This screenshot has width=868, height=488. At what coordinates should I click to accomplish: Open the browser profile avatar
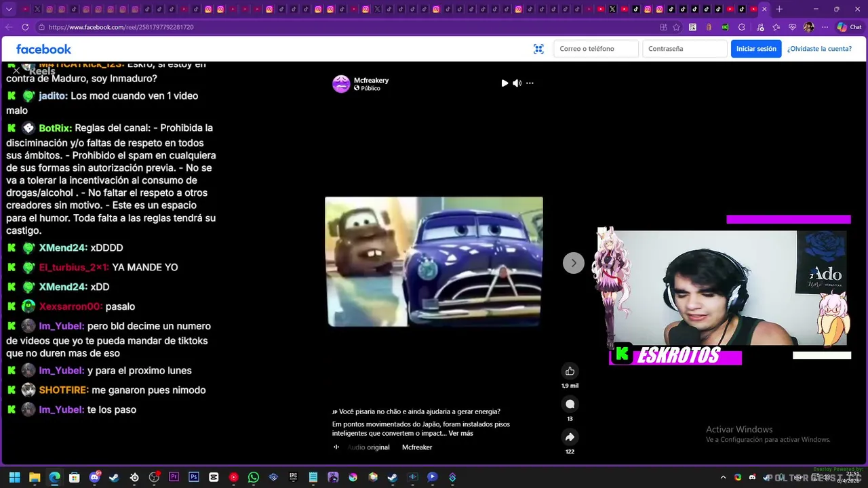click(808, 27)
